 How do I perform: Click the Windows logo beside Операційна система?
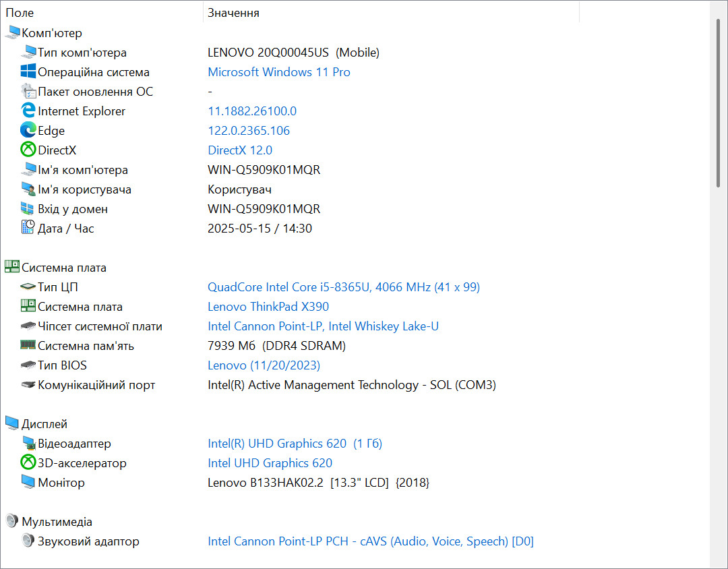(x=28, y=71)
